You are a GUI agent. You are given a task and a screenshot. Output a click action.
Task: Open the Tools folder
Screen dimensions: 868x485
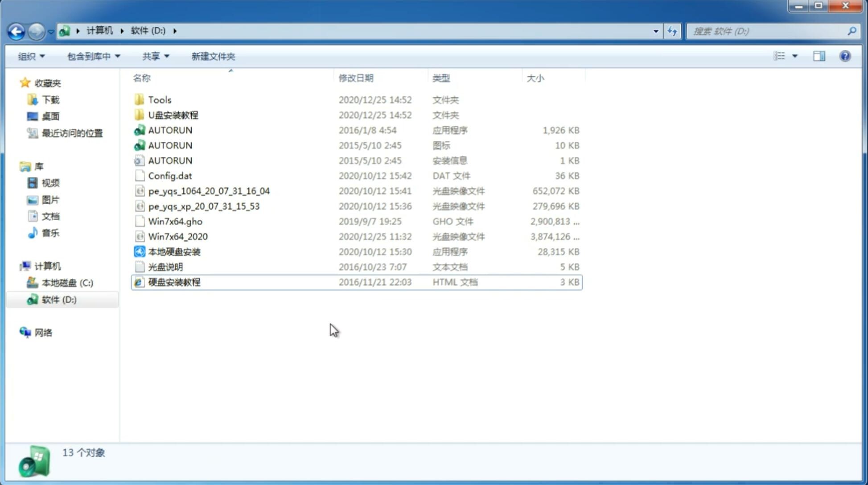[x=159, y=99]
